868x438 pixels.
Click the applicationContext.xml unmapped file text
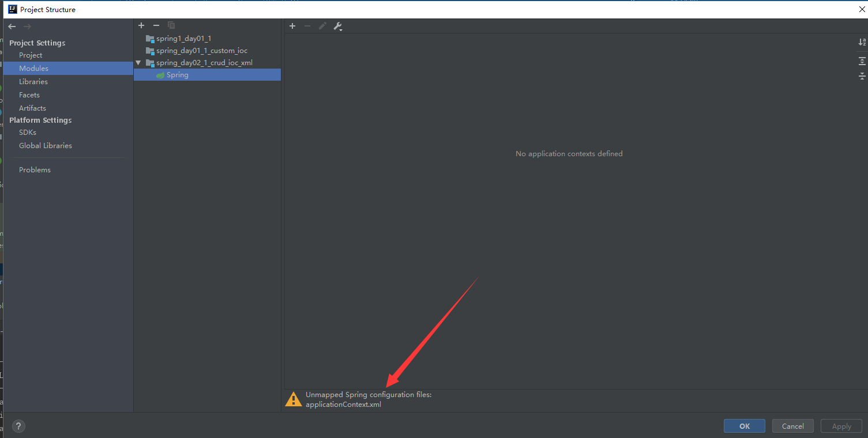coord(343,405)
